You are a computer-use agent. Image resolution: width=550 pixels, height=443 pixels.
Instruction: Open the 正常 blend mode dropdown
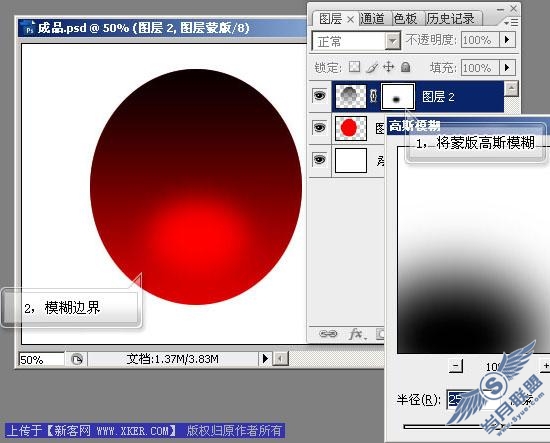click(x=356, y=41)
